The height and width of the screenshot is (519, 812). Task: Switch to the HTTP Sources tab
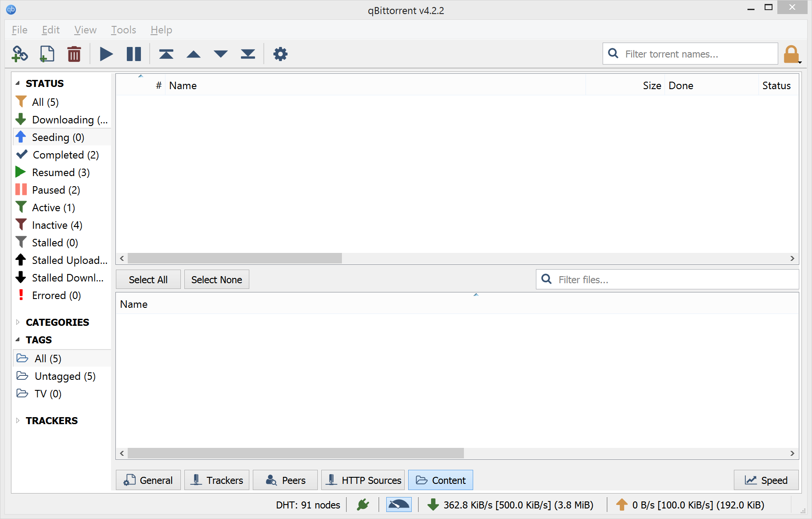pos(363,480)
